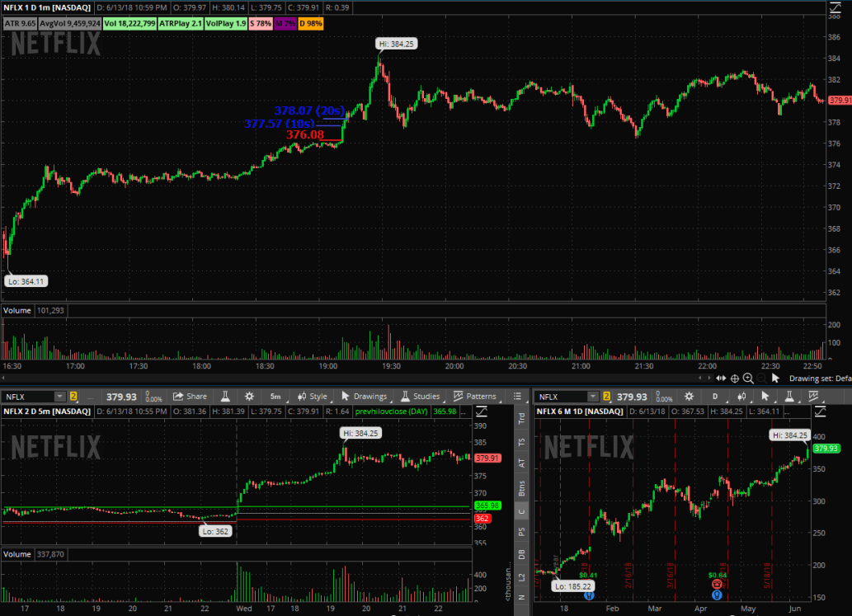This screenshot has width=852, height=616.
Task: Toggle the yellow link number 2 on the daily chart
Action: [x=606, y=397]
